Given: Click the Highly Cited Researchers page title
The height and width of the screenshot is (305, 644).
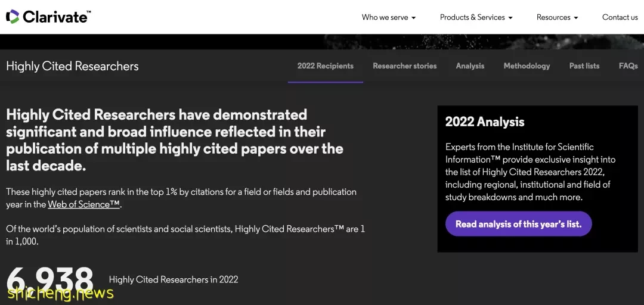Looking at the screenshot, I should (x=72, y=66).
